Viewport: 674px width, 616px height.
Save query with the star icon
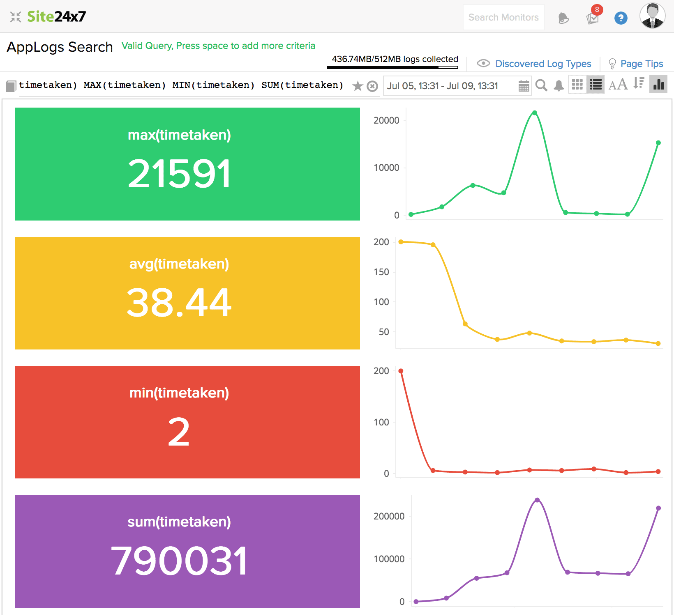click(358, 86)
